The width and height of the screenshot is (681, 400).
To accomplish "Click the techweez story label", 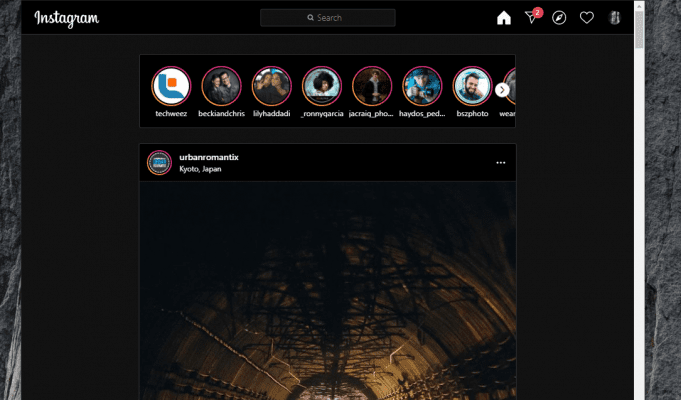I will click(171, 114).
